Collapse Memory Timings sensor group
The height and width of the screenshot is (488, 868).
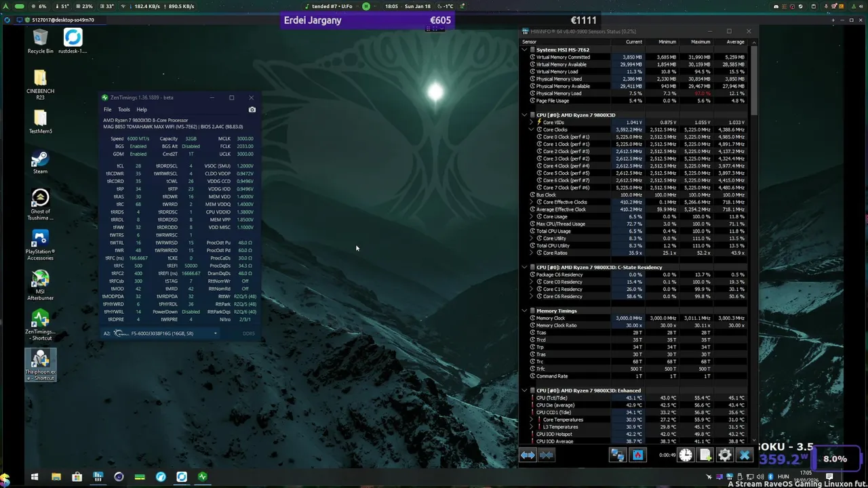click(x=524, y=311)
